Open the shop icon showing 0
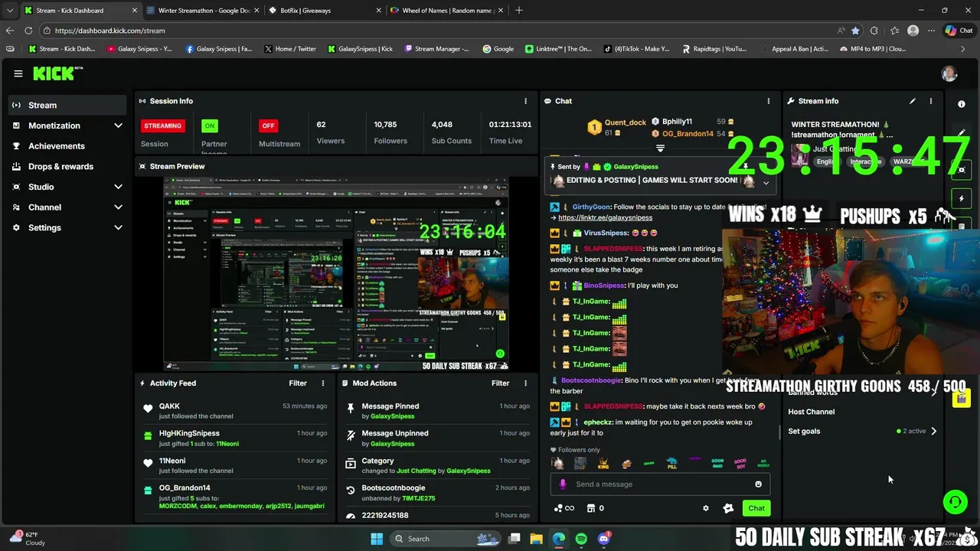This screenshot has height=551, width=980. [595, 508]
